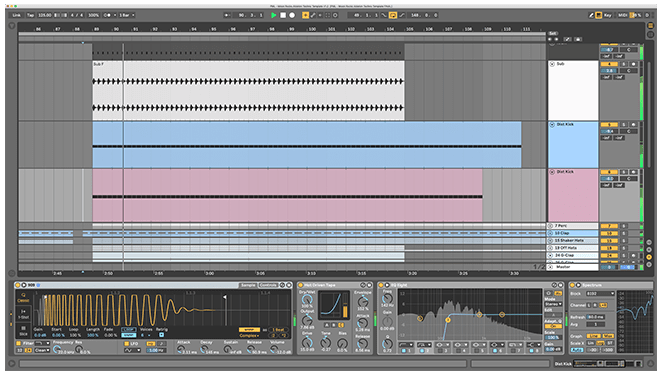Deactivate the 7 Perc track activator
This screenshot has width=672, height=378.
[x=609, y=226]
